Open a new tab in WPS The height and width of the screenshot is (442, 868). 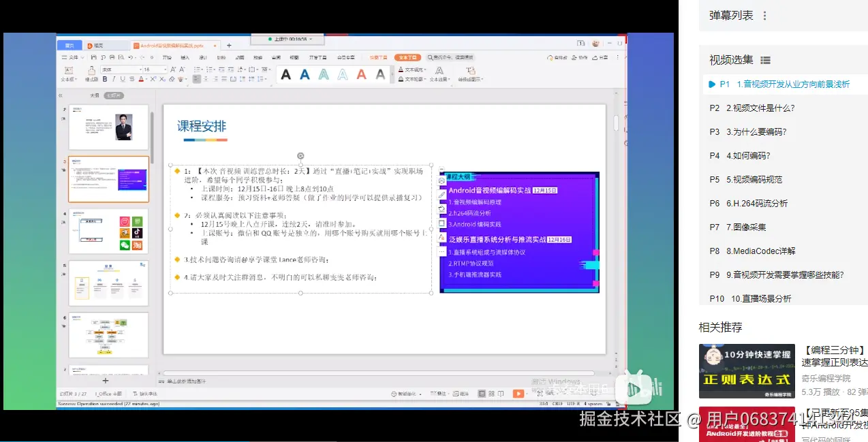(229, 46)
